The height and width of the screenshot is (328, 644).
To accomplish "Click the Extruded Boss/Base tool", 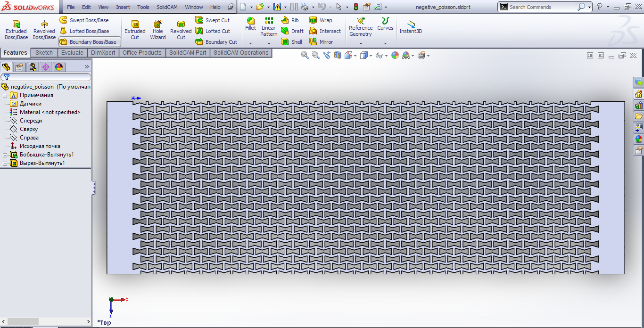I will (x=16, y=30).
